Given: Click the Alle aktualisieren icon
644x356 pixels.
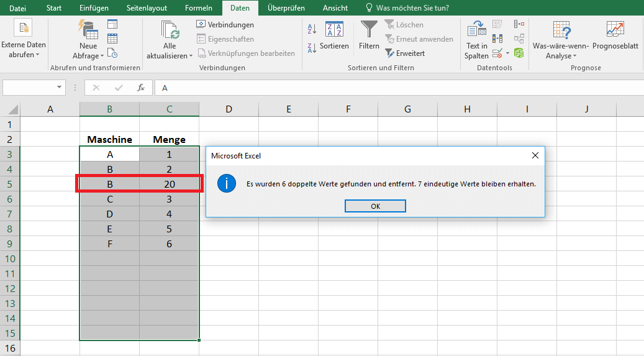Looking at the screenshot, I should 170,30.
